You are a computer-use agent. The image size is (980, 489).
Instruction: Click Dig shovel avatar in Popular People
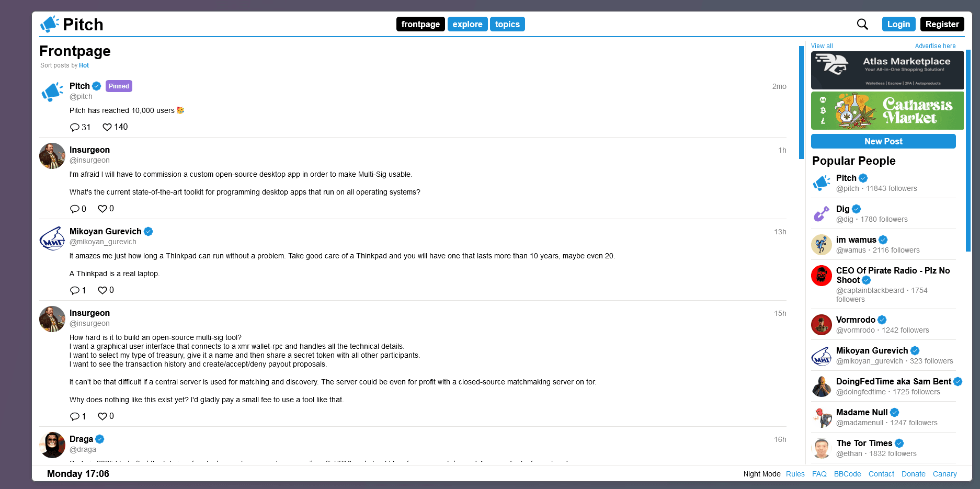(821, 214)
